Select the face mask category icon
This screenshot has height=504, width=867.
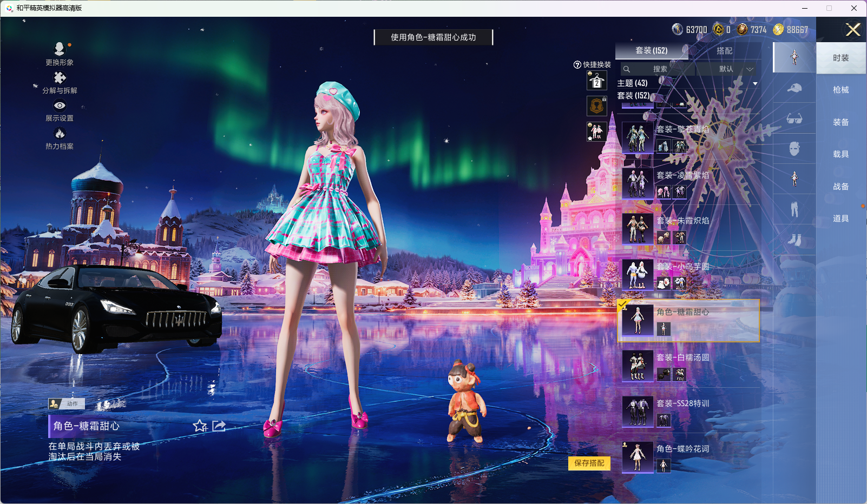pyautogui.click(x=794, y=149)
